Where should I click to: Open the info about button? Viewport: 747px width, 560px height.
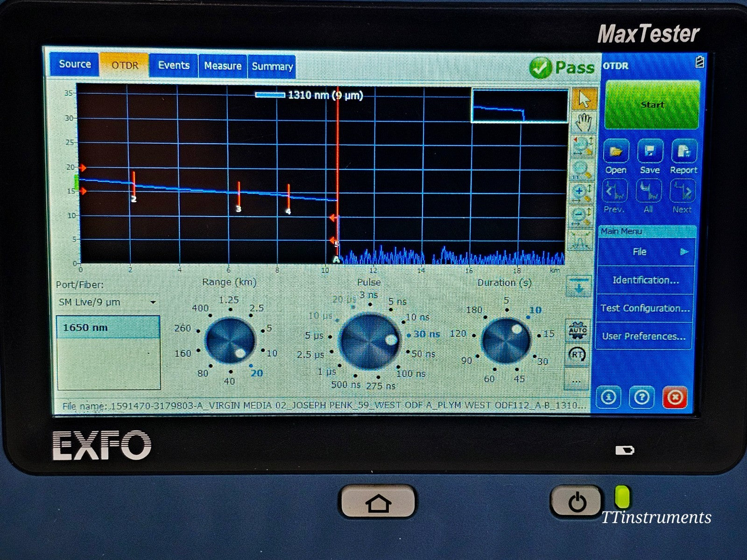tap(608, 397)
